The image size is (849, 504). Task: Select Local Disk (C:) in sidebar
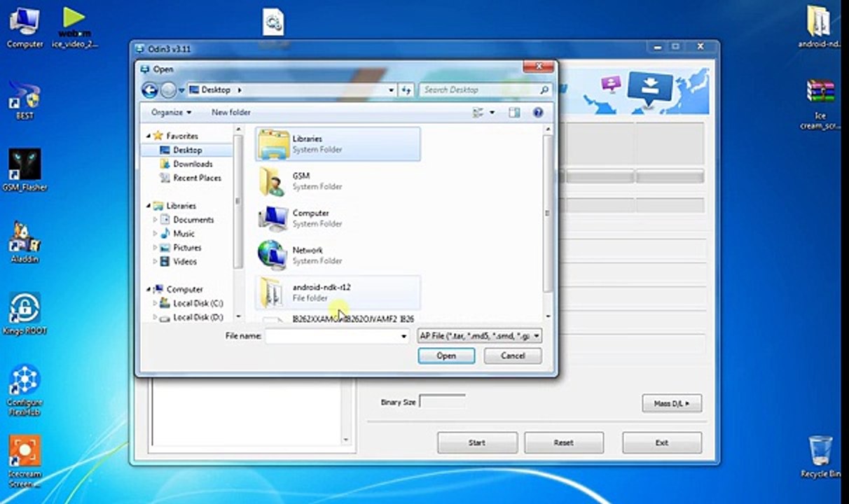point(198,303)
